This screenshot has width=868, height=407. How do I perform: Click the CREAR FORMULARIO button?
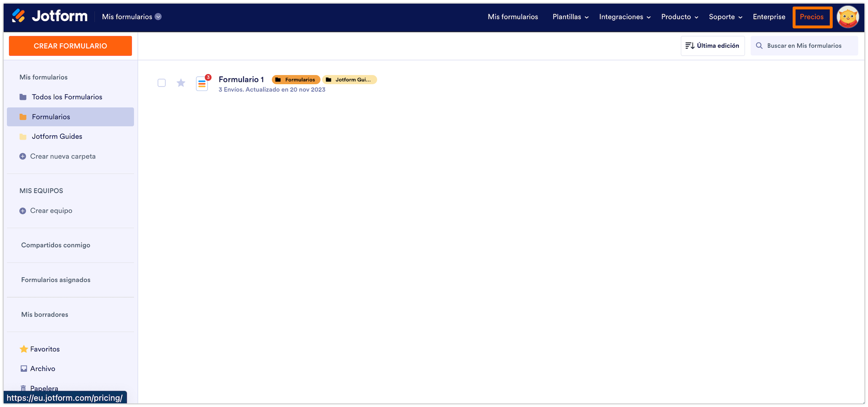[70, 46]
